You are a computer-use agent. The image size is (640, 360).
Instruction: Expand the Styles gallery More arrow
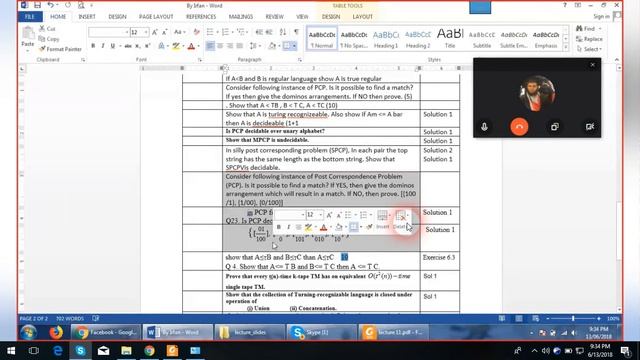point(566,47)
